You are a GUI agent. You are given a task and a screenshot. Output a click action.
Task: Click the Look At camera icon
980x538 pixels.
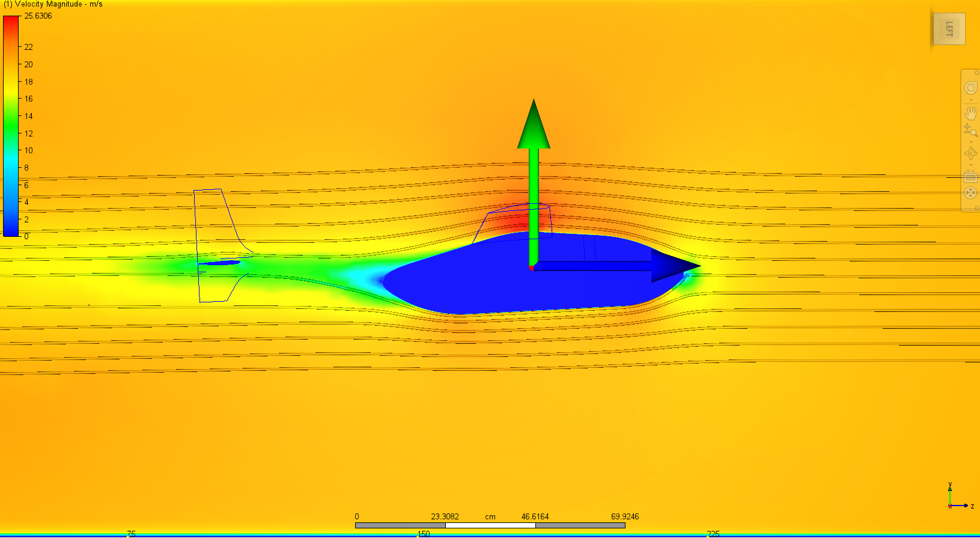(x=970, y=176)
